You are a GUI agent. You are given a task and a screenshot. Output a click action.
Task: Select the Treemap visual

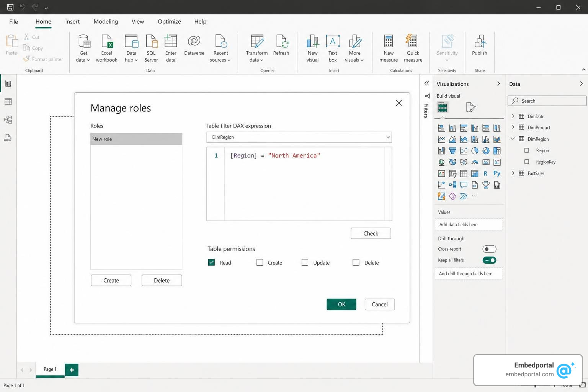point(497,151)
